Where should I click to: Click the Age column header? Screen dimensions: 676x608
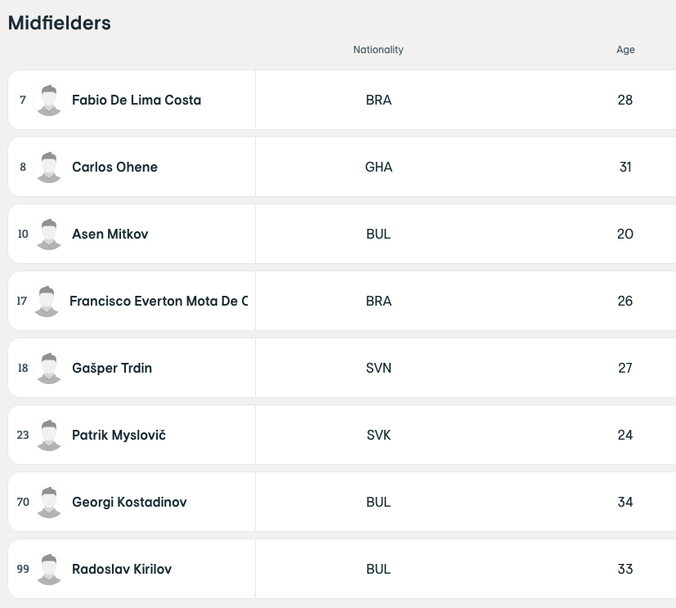pyautogui.click(x=625, y=50)
